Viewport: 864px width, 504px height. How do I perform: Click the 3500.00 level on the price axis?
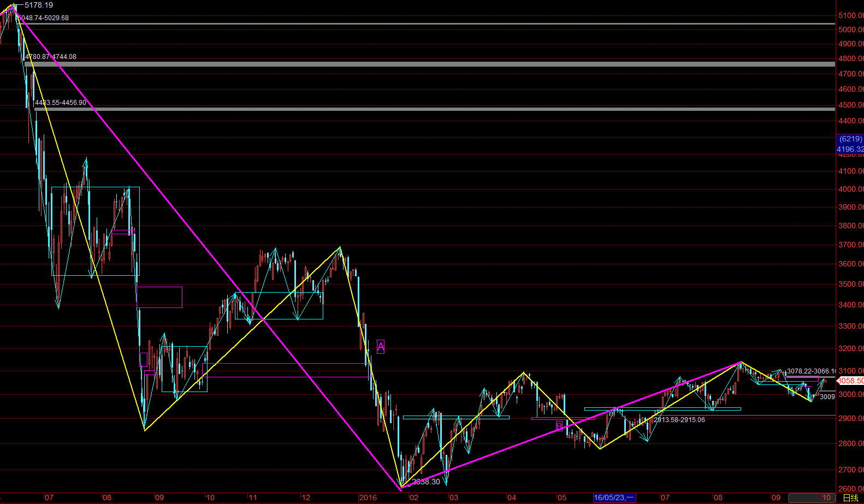click(x=851, y=284)
